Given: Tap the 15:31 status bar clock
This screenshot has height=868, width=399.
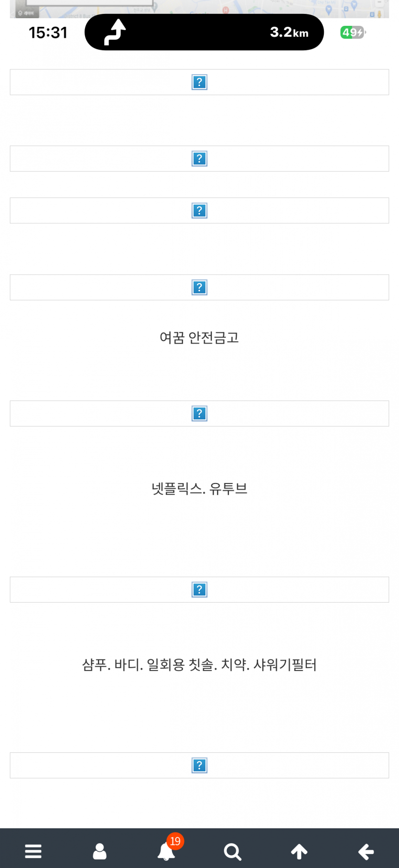Looking at the screenshot, I should click(48, 33).
